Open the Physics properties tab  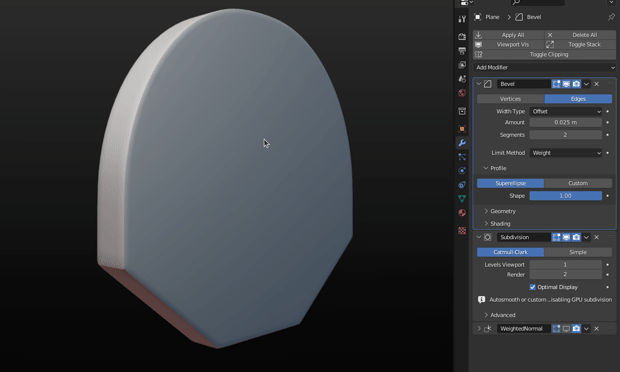coord(462,171)
